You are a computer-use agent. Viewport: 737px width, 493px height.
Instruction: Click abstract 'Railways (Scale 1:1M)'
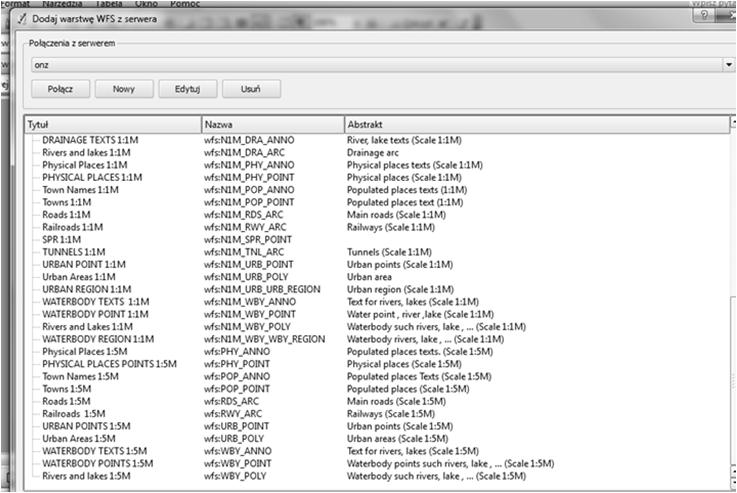point(391,227)
